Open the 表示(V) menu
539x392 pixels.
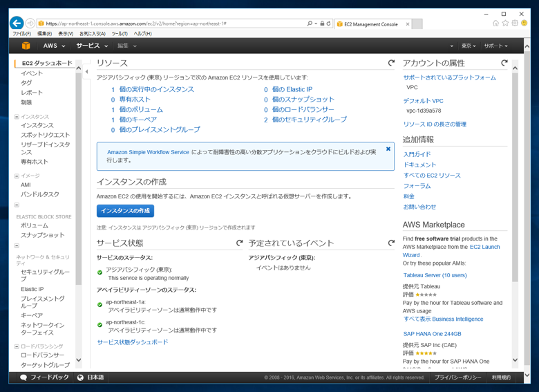tap(66, 34)
